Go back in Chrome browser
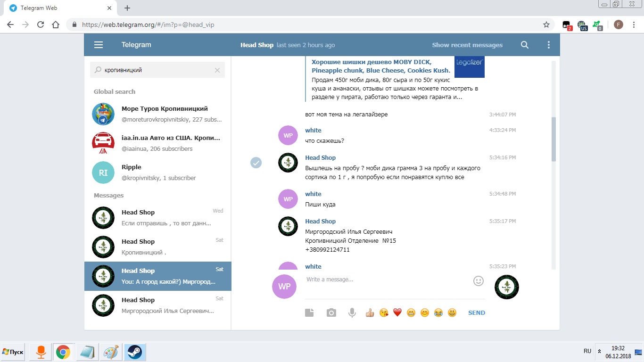644x362 pixels. pos(10,25)
